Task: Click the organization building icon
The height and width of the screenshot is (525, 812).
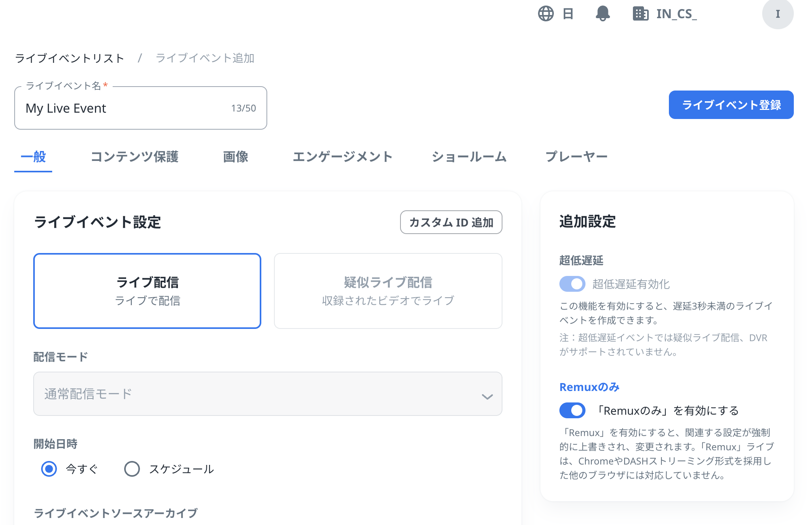Action: click(640, 14)
